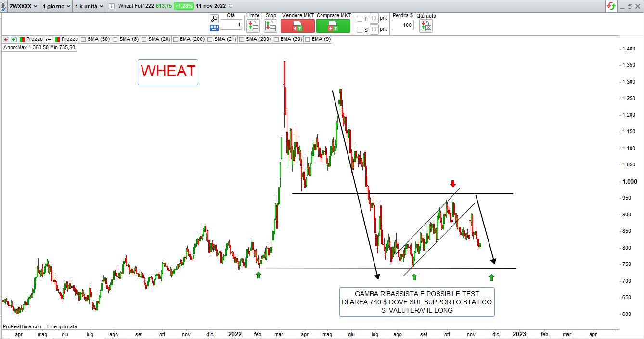
Task: Click the 1.250 price axis label
Action: pyautogui.click(x=629, y=99)
